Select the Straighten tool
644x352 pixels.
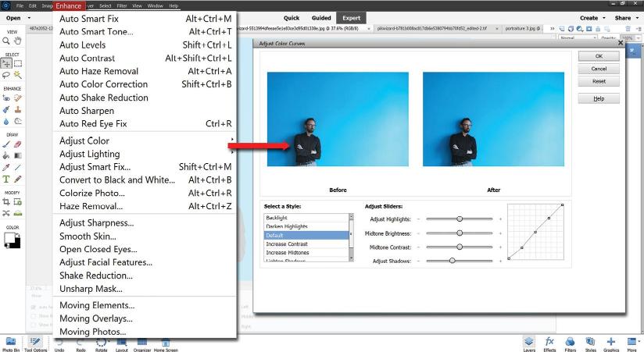18,213
